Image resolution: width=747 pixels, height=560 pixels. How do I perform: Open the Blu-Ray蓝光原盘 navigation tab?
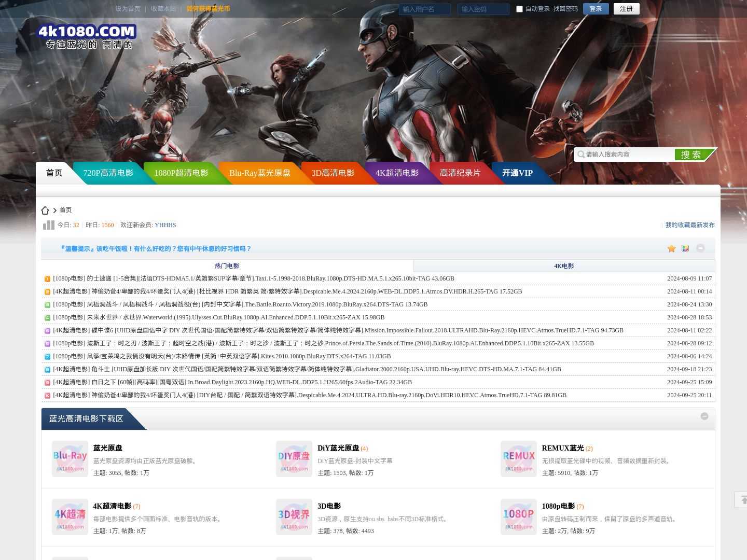click(260, 173)
